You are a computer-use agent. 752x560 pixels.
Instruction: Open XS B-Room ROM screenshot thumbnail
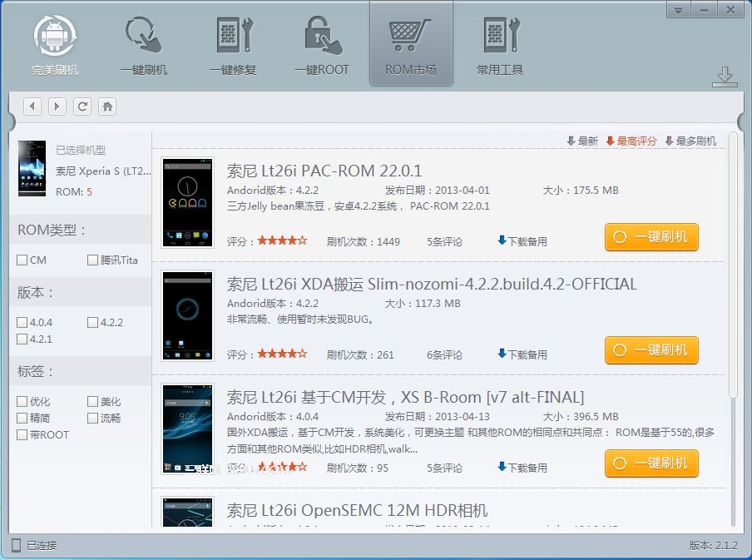click(187, 429)
